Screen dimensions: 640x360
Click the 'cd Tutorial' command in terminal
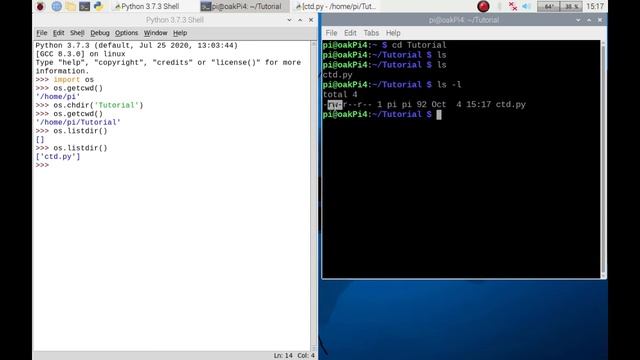[419, 45]
